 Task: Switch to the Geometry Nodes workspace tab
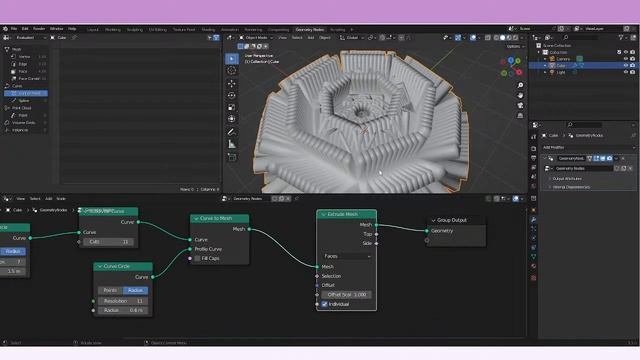click(x=310, y=30)
